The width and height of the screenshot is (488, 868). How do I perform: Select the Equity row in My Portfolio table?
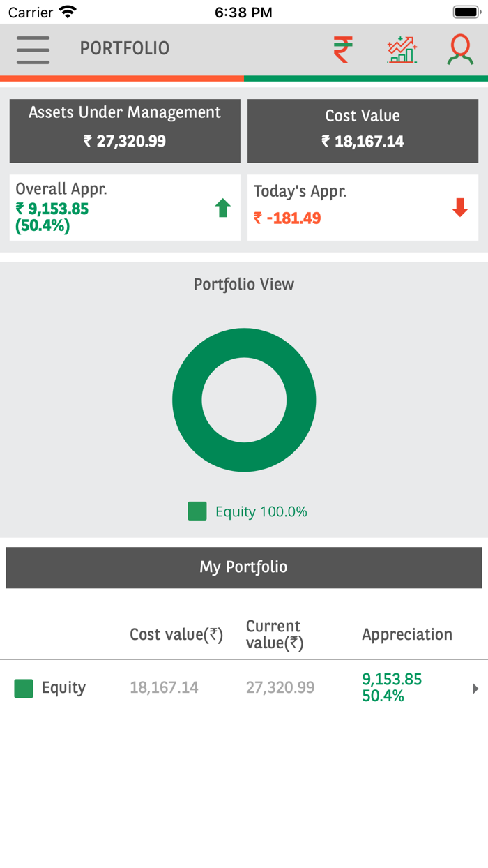click(209, 687)
